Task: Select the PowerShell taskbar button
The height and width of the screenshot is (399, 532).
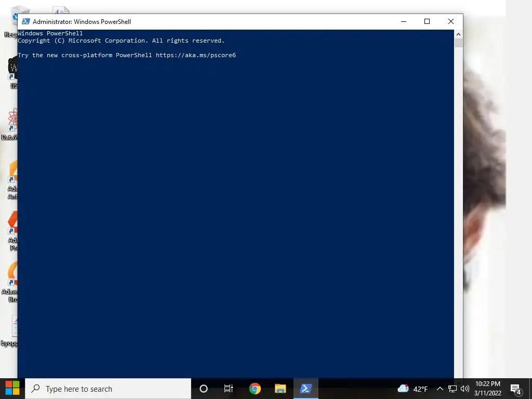Action: pyautogui.click(x=305, y=389)
